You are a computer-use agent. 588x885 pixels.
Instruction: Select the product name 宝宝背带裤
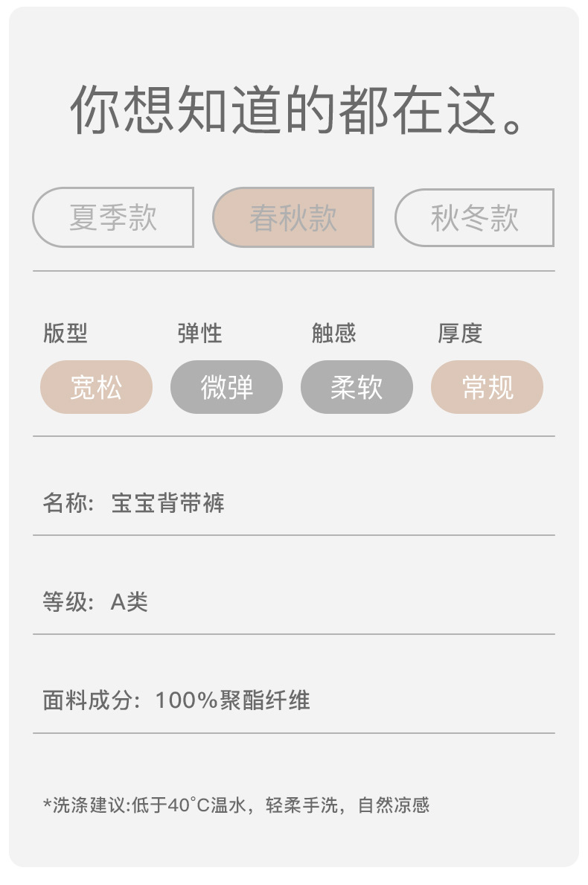[167, 503]
